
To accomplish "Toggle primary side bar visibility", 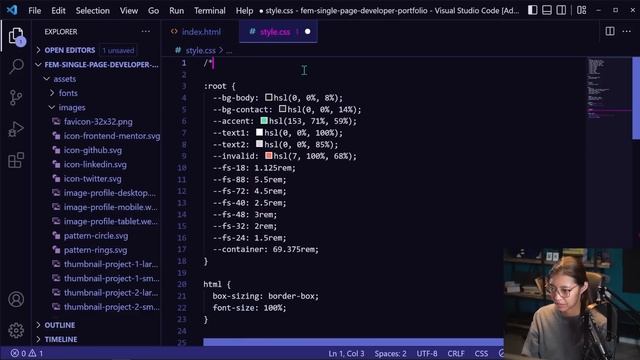I will pos(532,10).
